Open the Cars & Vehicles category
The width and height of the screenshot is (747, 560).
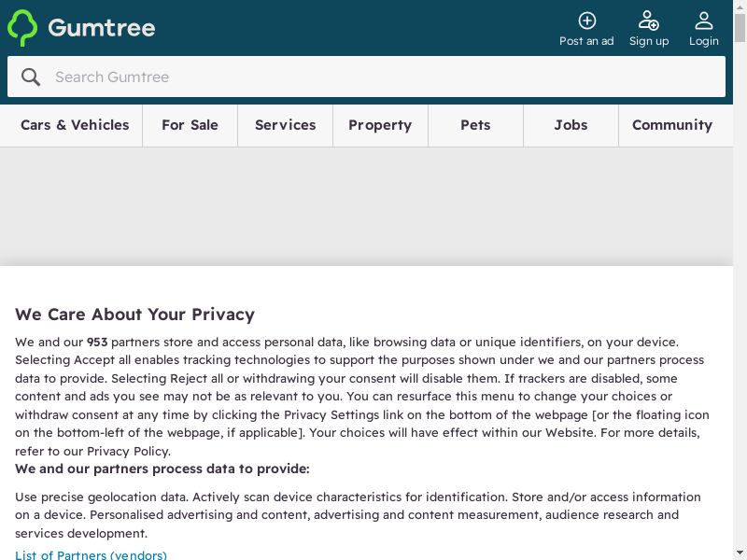pos(75,125)
